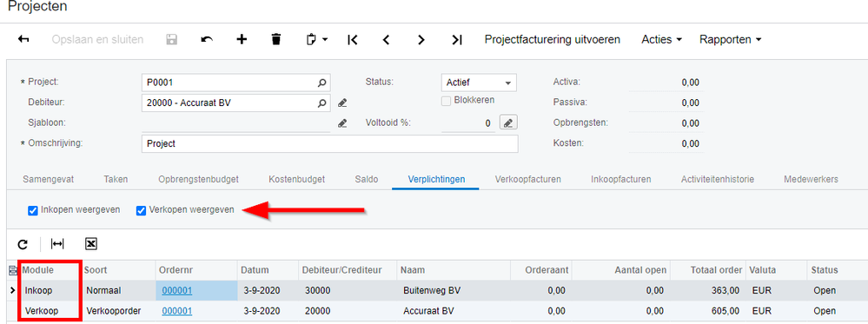Click the back arrow icon in toolbar
Image resolution: width=868 pixels, height=324 pixels.
coord(23,39)
